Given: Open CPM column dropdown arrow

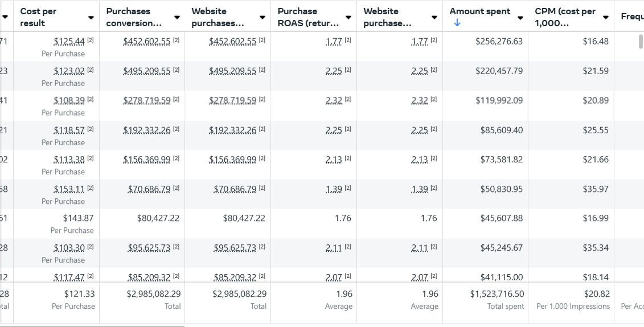Looking at the screenshot, I should click(x=606, y=17).
